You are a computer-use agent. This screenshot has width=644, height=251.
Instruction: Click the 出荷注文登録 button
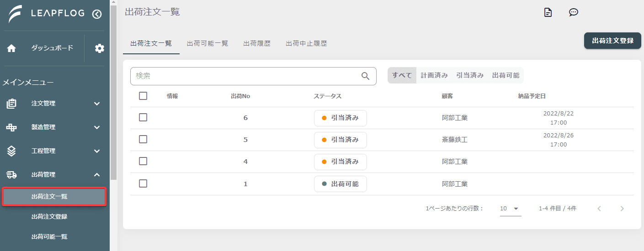click(612, 41)
